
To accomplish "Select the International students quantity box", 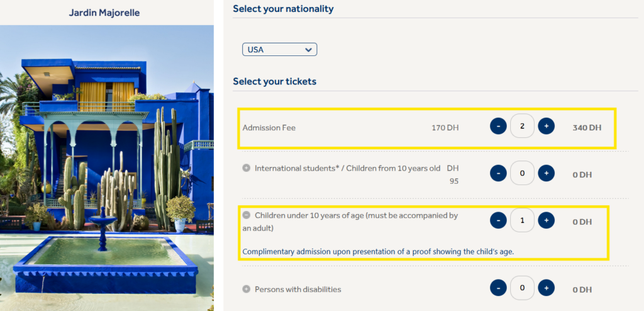I will (x=522, y=173).
